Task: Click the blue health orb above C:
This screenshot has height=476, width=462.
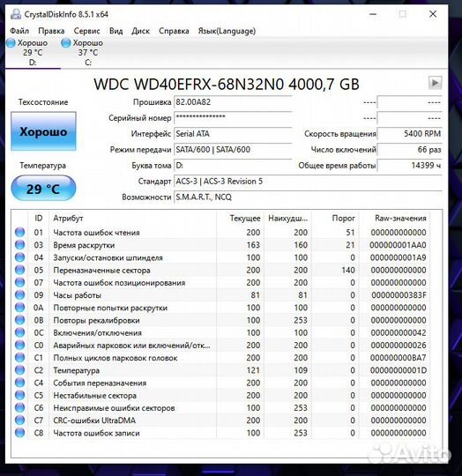Action: tap(65, 43)
